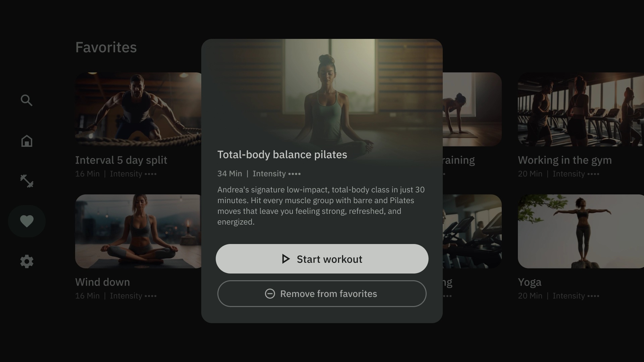Screen dimensions: 644x362
Task: Select Working in the gym thumbnail
Action: 580,109
